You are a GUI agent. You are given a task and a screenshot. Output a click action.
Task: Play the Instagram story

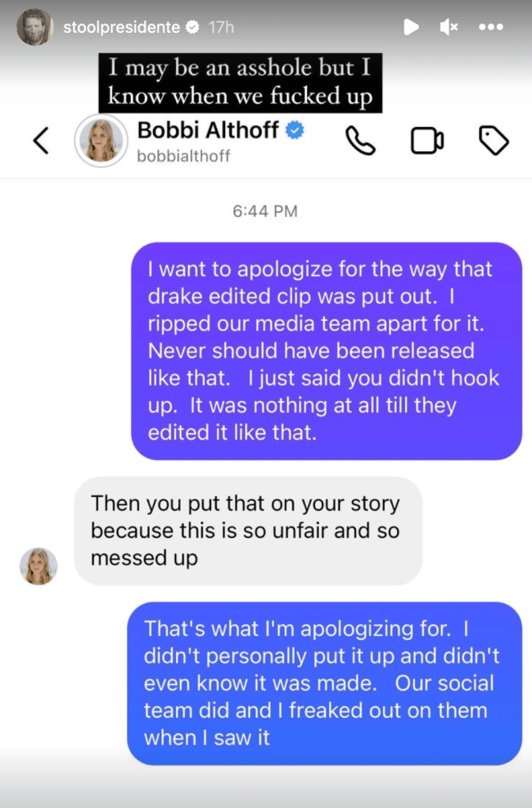[x=411, y=27]
